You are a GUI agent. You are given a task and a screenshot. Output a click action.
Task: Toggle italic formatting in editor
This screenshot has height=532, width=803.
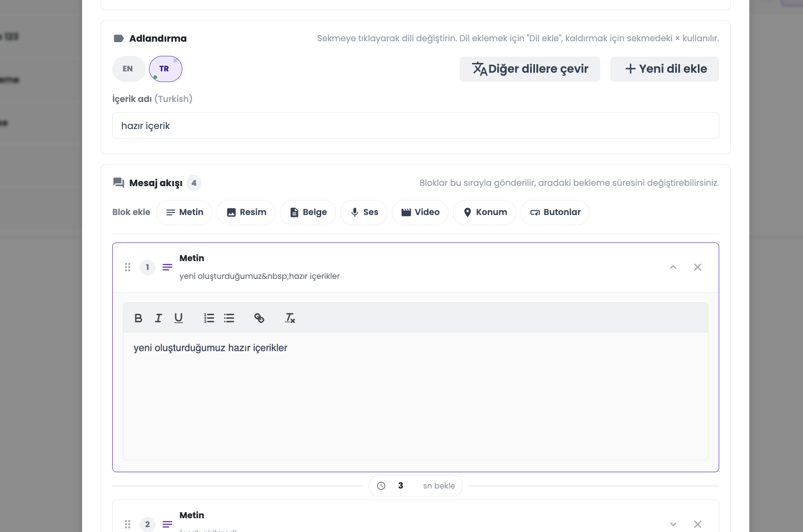pyautogui.click(x=158, y=318)
